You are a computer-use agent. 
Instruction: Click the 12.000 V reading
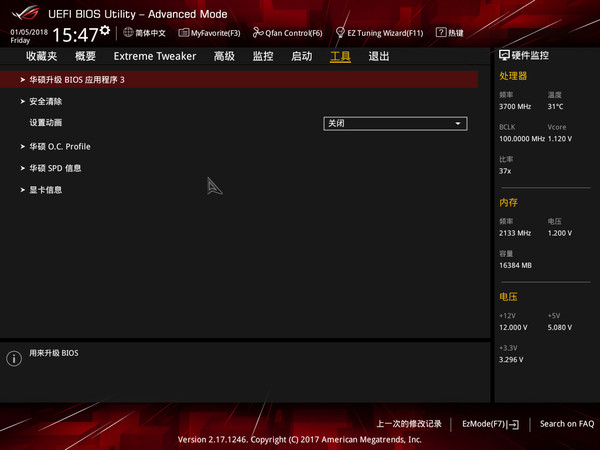[513, 328]
